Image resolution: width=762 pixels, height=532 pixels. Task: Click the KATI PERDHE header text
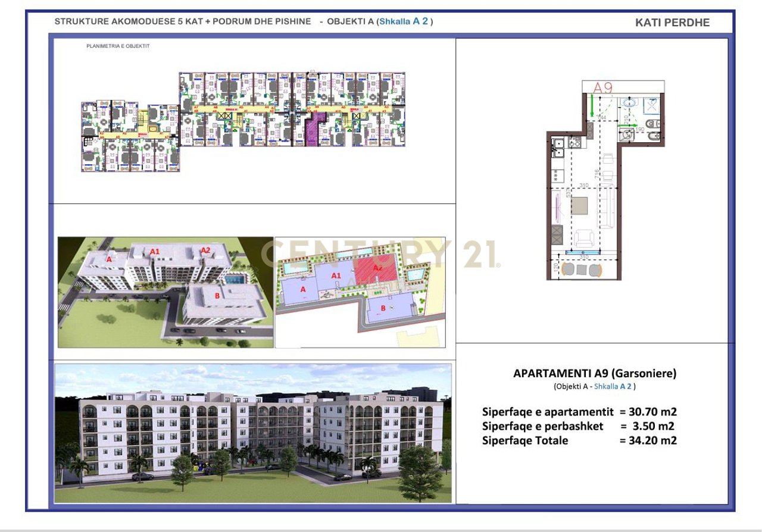click(x=672, y=23)
